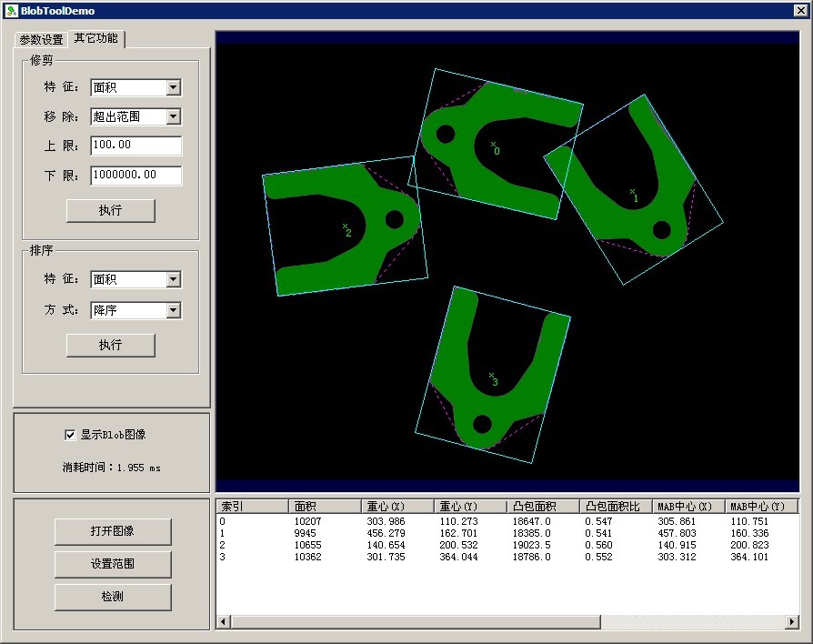Click the 下限 field showing 1000000.00
Screen dimensions: 813x644
click(135, 175)
